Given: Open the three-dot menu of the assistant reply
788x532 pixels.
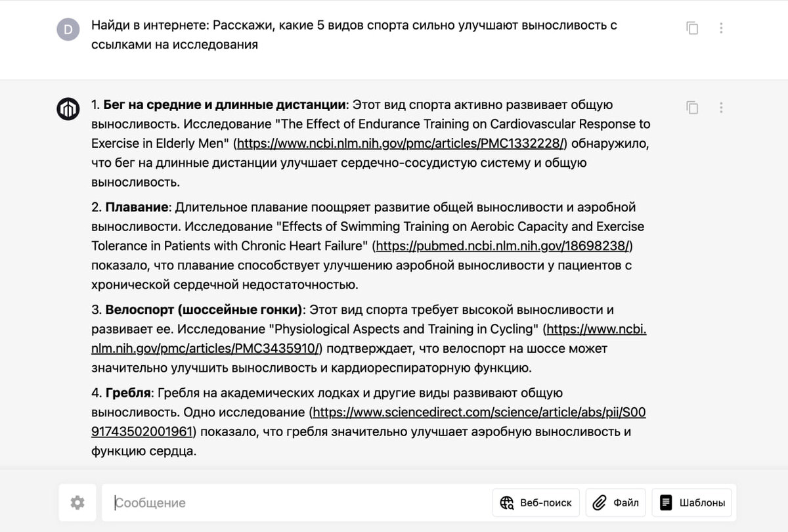Looking at the screenshot, I should [x=721, y=107].
